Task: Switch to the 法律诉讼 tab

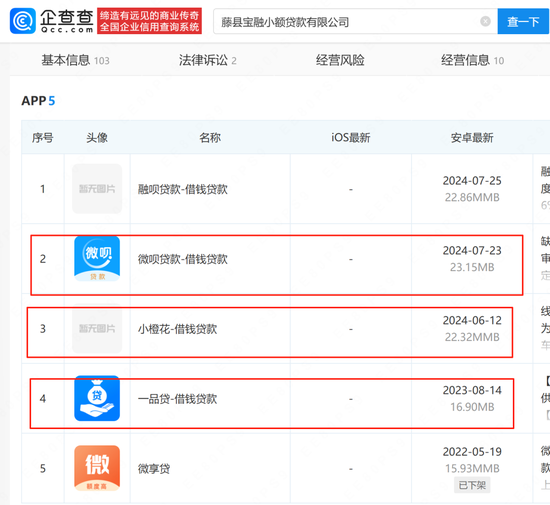Action: (x=207, y=60)
